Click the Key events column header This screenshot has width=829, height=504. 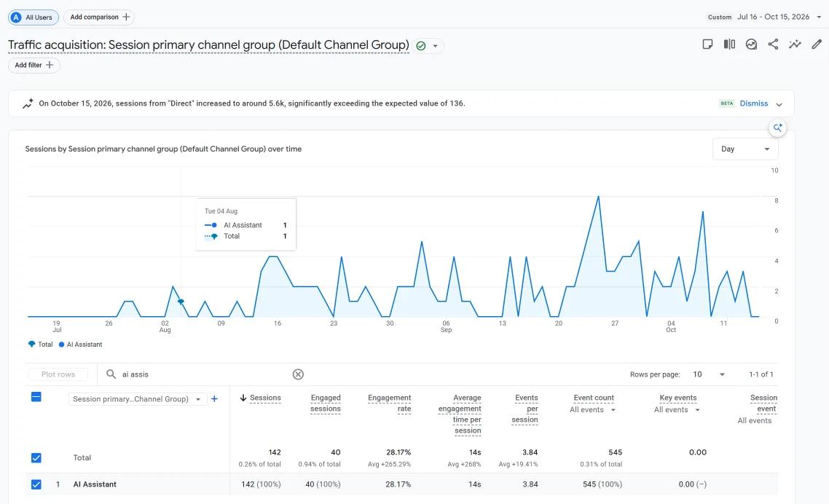point(677,398)
